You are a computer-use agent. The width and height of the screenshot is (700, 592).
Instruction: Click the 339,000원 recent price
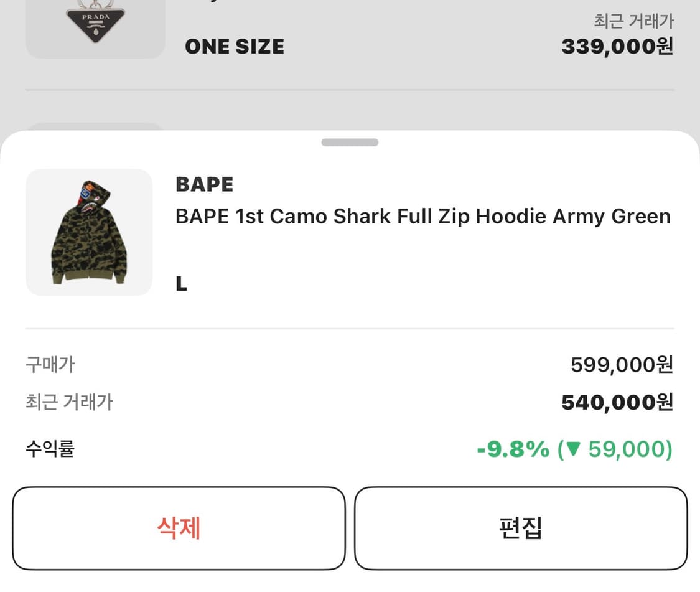[617, 47]
